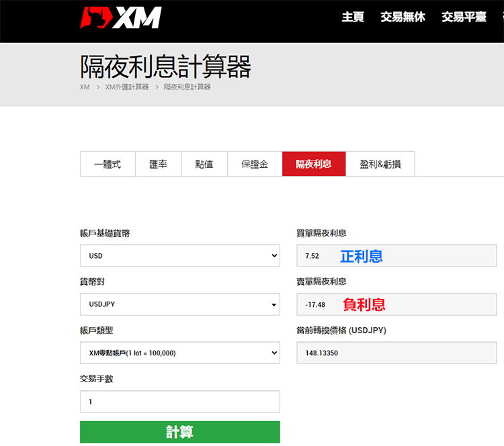Image resolution: width=504 pixels, height=446 pixels.
Task: Click the 隔夜利息計算器 page heading
Action: pyautogui.click(x=165, y=66)
